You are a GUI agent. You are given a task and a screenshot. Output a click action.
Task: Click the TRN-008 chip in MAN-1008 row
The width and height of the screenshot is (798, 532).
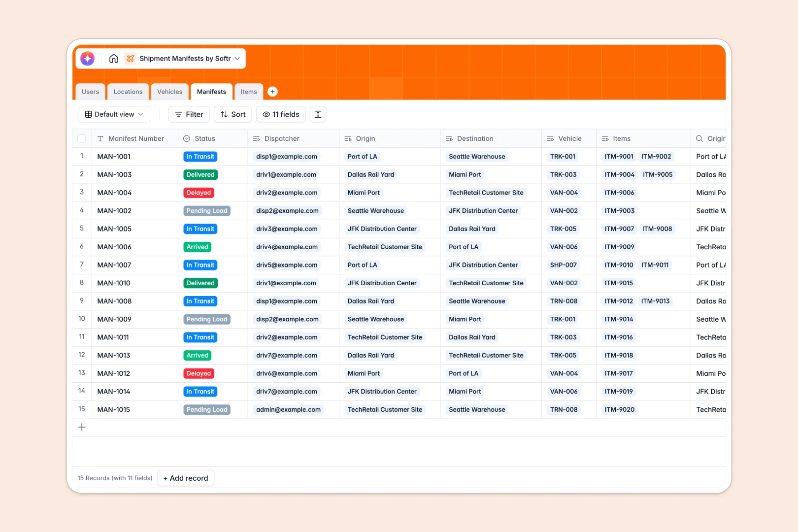[564, 301]
